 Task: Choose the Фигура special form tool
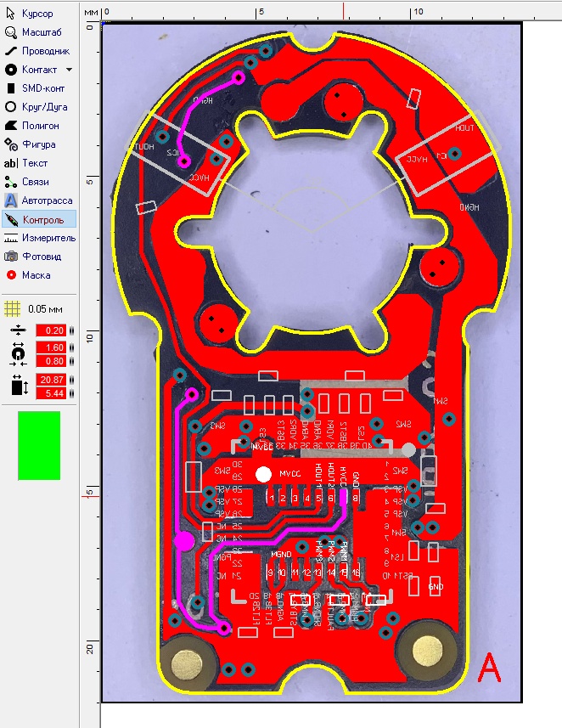32,144
